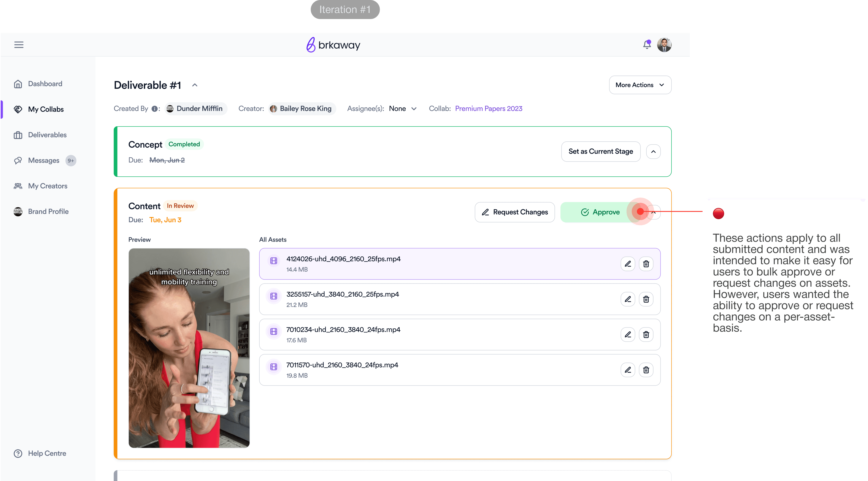
Task: Open the Help Centre
Action: pyautogui.click(x=40, y=453)
